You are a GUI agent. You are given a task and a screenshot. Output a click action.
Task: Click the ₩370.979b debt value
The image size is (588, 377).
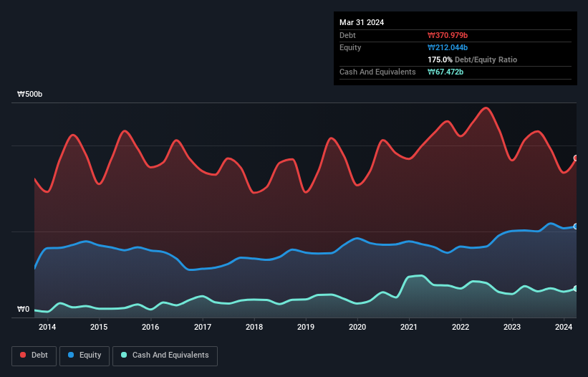pos(448,35)
